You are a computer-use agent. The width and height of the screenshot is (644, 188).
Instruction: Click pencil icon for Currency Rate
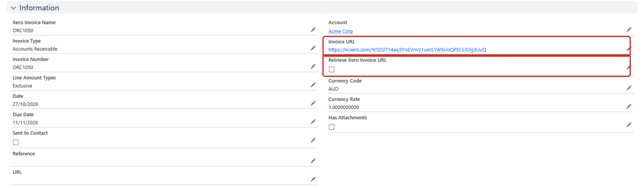pos(629,106)
